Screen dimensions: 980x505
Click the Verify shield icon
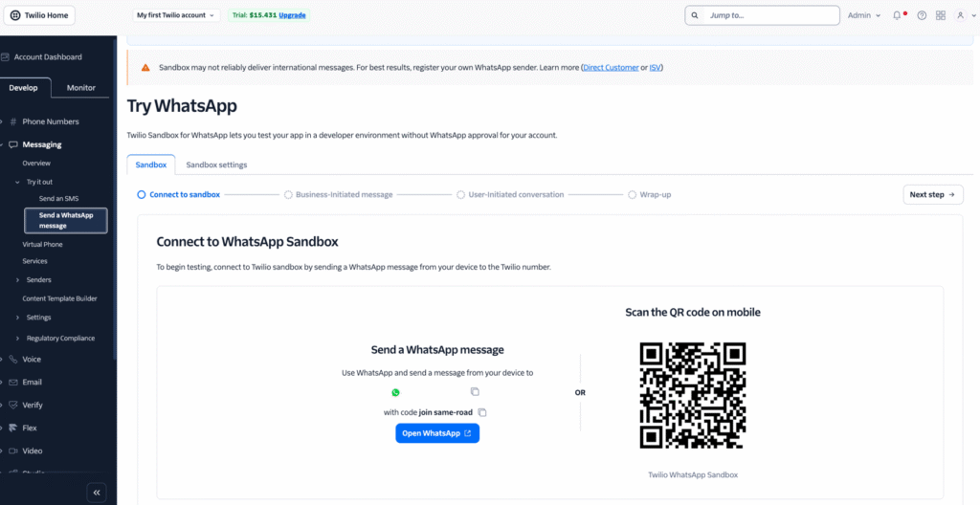[13, 405]
